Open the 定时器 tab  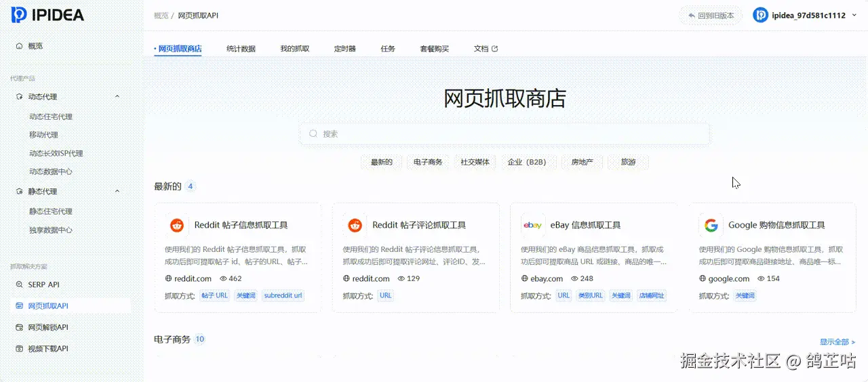coord(344,49)
